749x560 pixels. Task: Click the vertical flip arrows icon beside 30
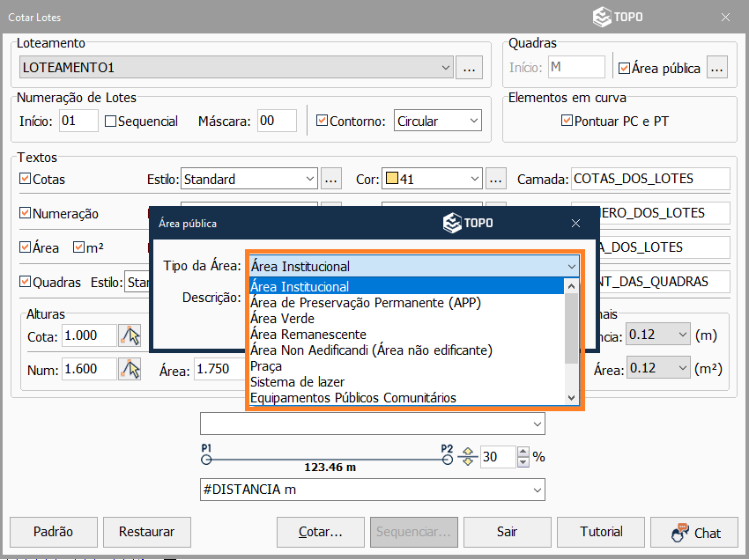point(468,457)
